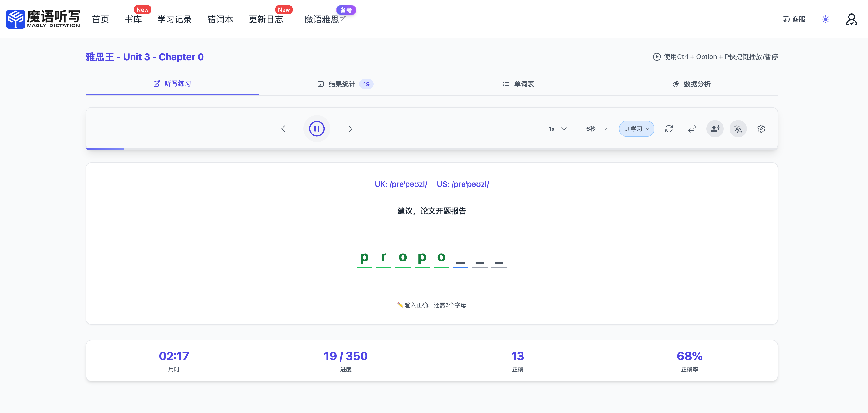
Task: Toggle the light/dark theme sun icon
Action: coord(825,19)
